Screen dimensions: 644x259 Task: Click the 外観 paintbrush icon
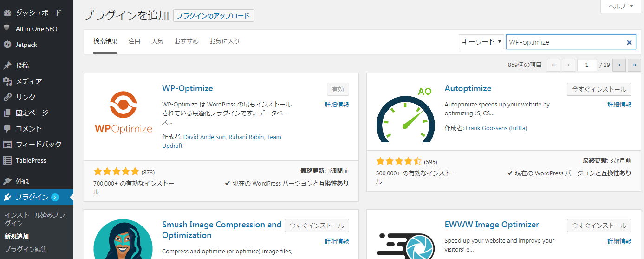7,181
